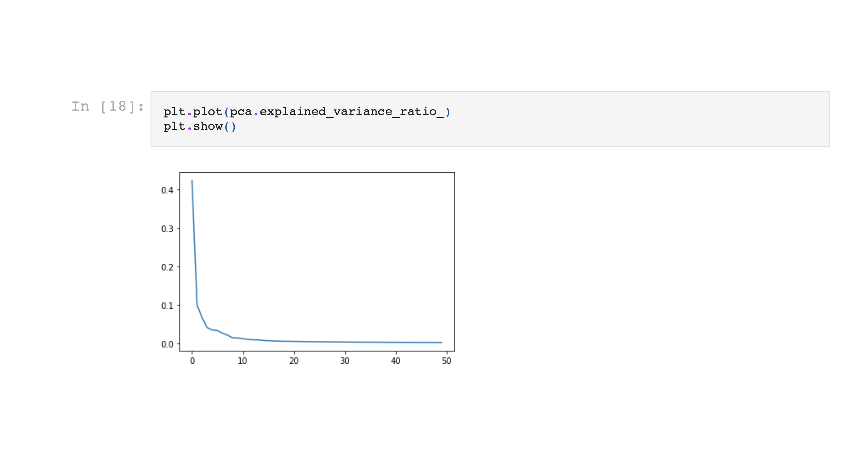Click the word explained_variance_ratio_ in code
The width and height of the screenshot is (868, 450).
pos(352,112)
